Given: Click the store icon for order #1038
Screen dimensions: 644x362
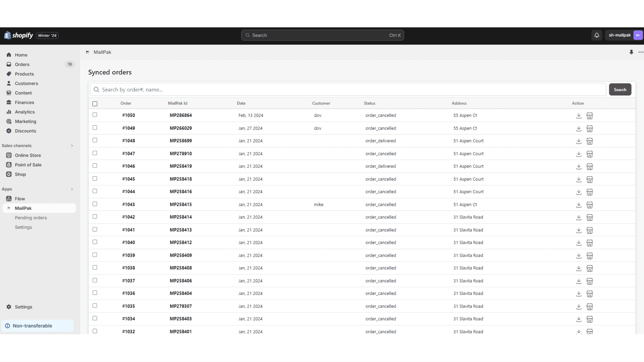Looking at the screenshot, I should [x=590, y=269].
